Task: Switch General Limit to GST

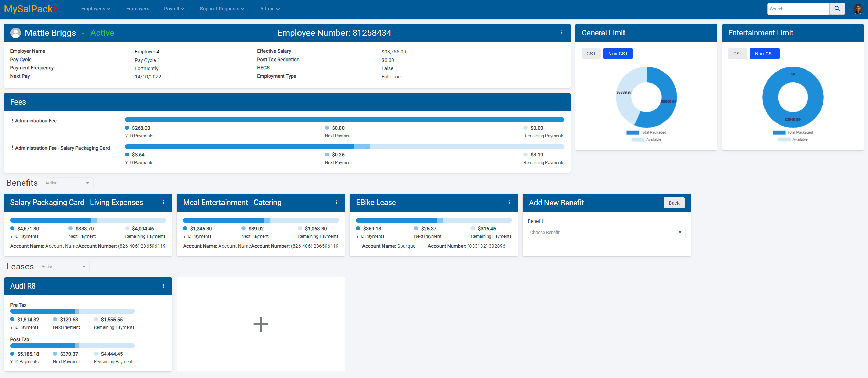Action: [x=591, y=54]
